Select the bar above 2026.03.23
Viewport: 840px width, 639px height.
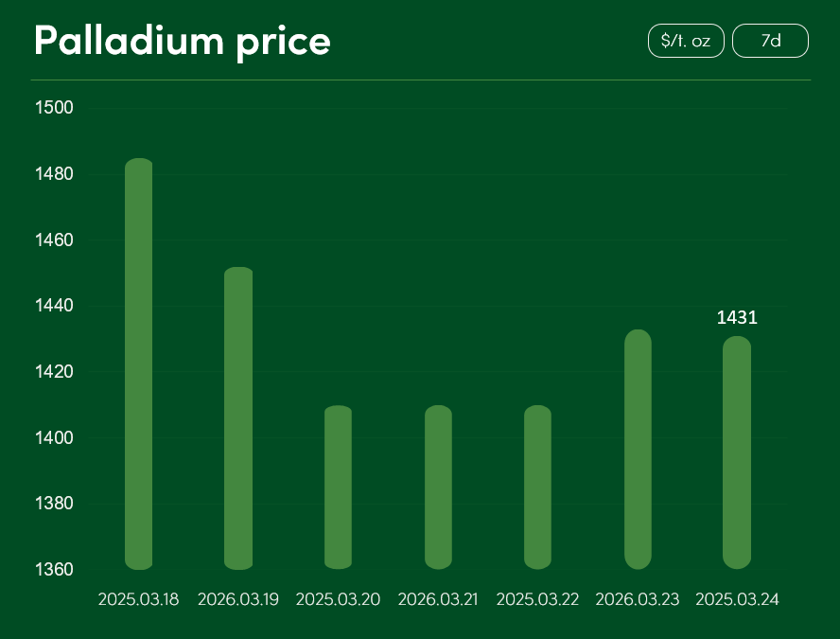(x=638, y=450)
